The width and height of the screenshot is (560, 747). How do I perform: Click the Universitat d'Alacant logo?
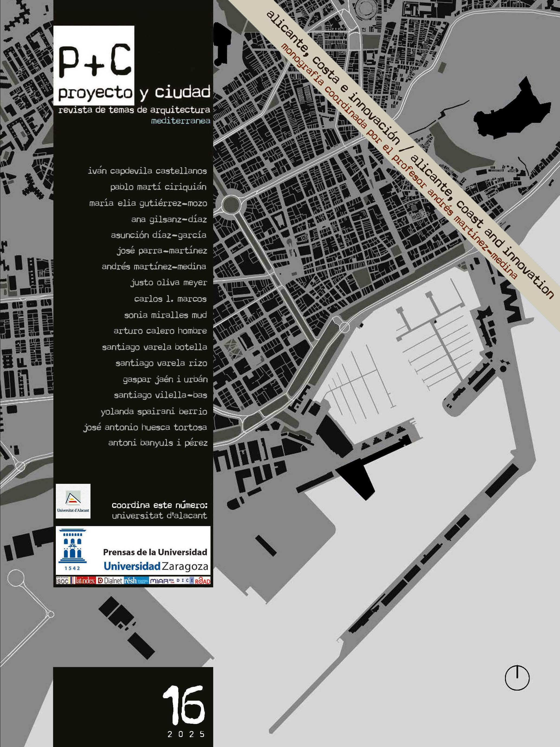[x=73, y=501]
